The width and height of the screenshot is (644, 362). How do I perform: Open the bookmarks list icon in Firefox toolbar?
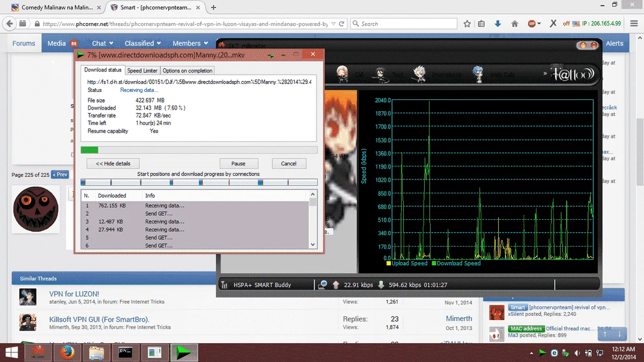pos(481,24)
